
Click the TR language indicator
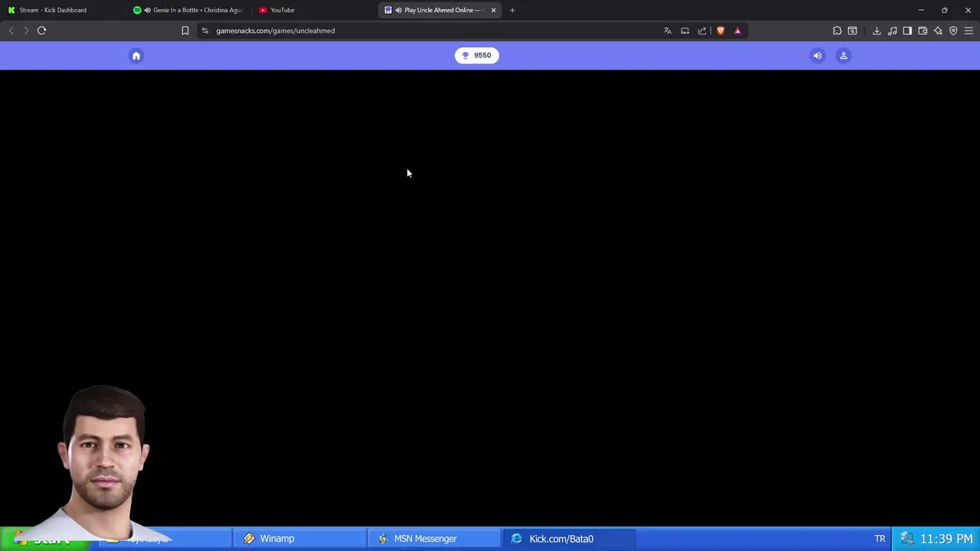point(880,539)
